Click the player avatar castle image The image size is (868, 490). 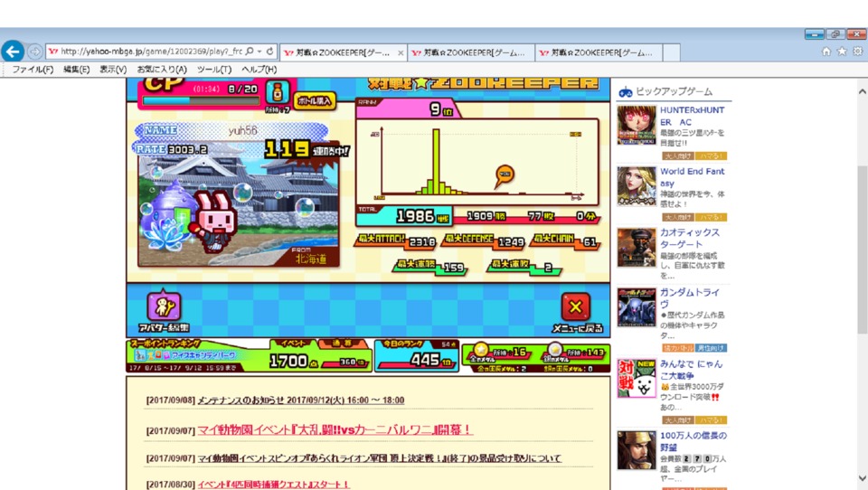tap(238, 211)
